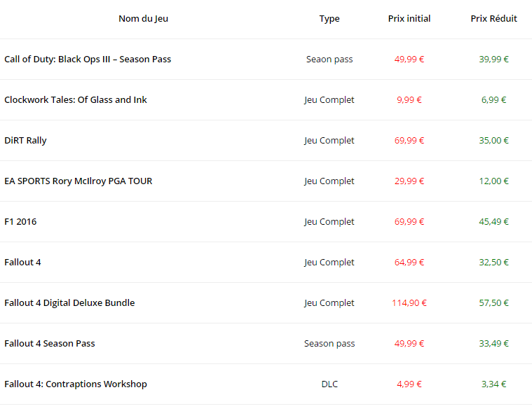Click the 39,99 € reduced price
This screenshot has height=411, width=532.
pyautogui.click(x=493, y=60)
